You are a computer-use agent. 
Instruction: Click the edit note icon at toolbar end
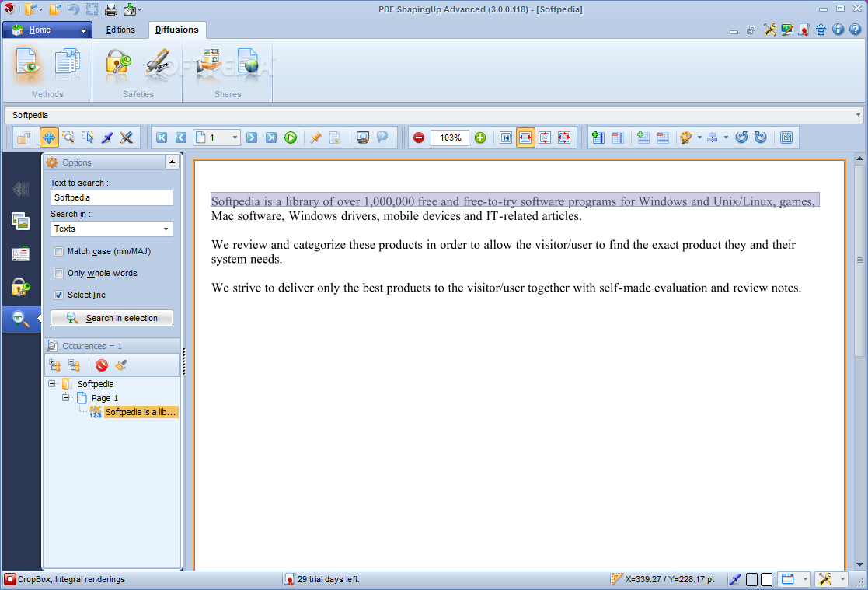click(786, 138)
